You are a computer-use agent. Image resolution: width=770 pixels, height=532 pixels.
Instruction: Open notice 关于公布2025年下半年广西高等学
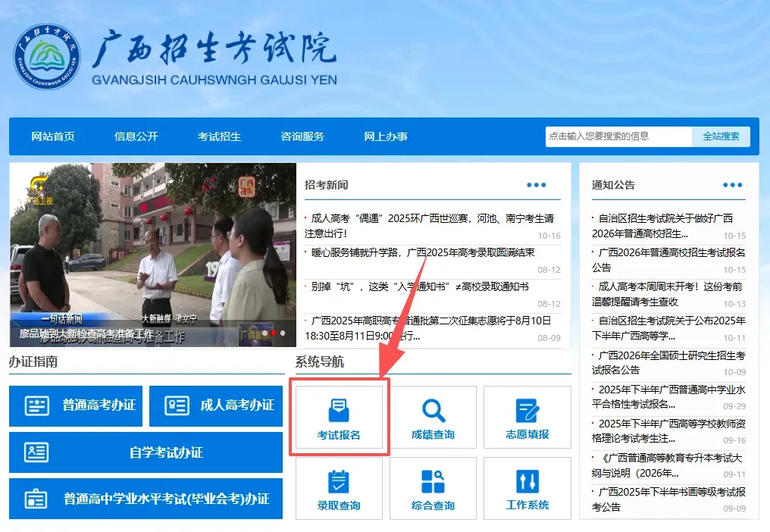(668, 328)
